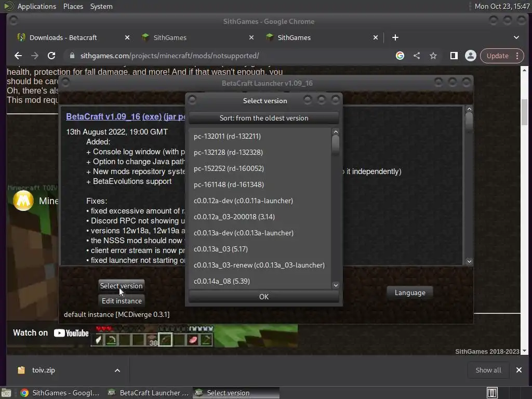Open the System menu
This screenshot has height=399, width=532.
tap(101, 6)
